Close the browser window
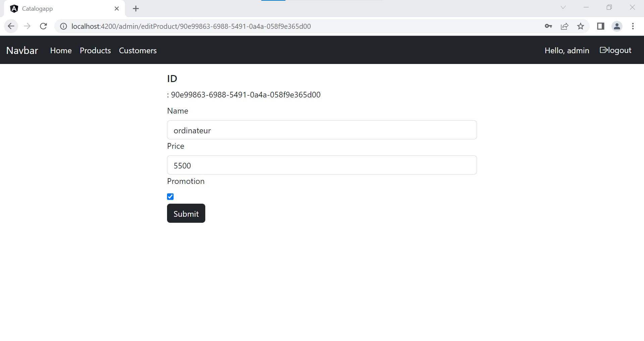This screenshot has height=341, width=644. tap(632, 7)
